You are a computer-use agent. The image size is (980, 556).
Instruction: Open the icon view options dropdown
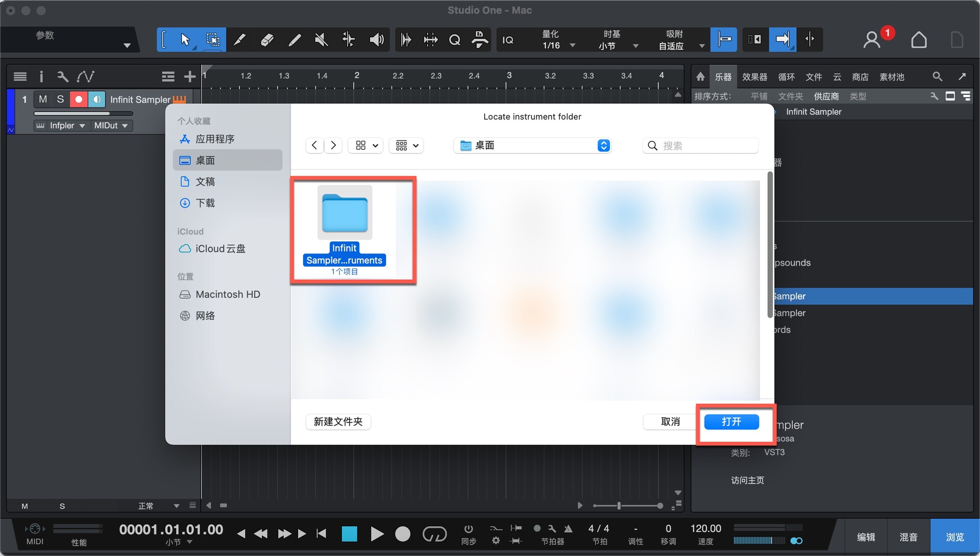[x=365, y=146]
